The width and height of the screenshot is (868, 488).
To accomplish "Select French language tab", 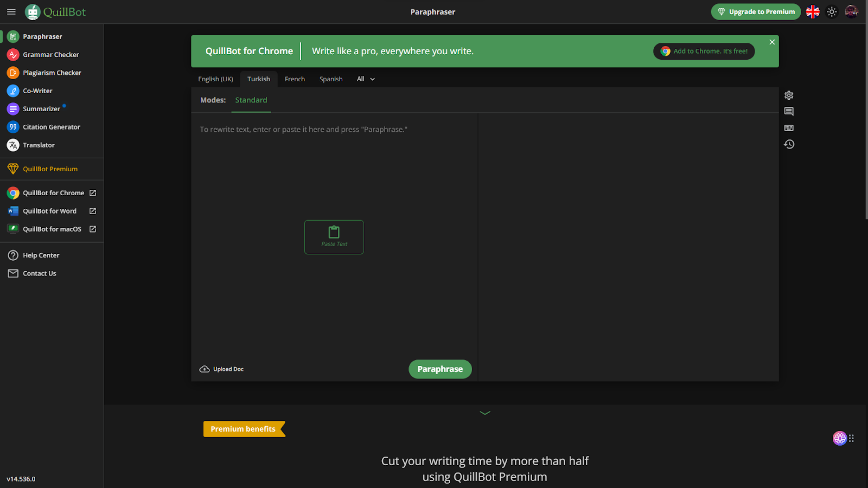I will click(295, 79).
